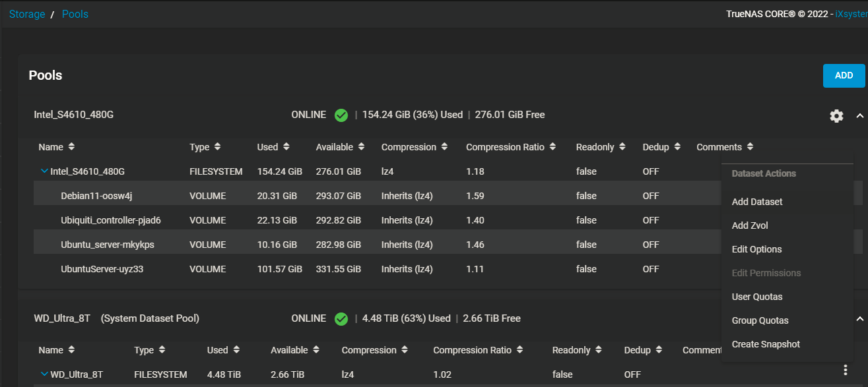Screen dimensions: 868x387
Task: Sort the first table by Available
Action: tap(341, 147)
